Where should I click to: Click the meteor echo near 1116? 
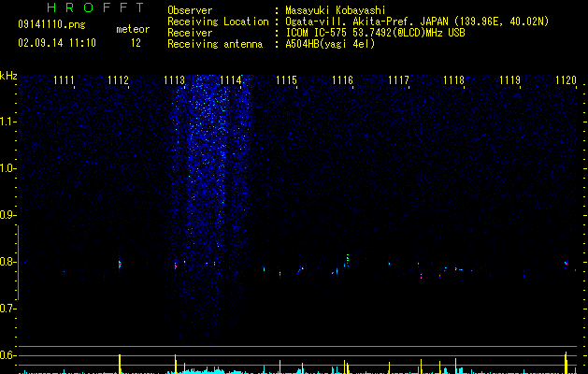tap(347, 260)
